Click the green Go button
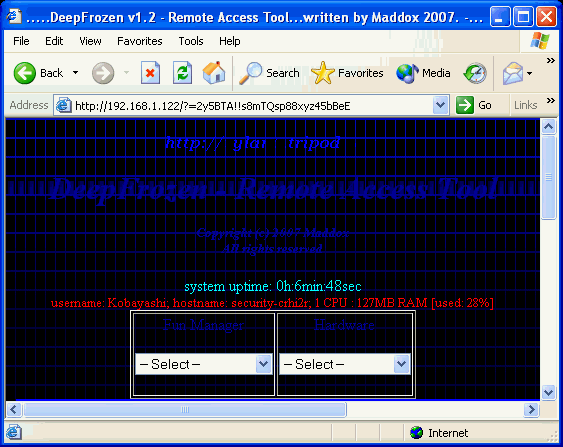 tap(474, 105)
